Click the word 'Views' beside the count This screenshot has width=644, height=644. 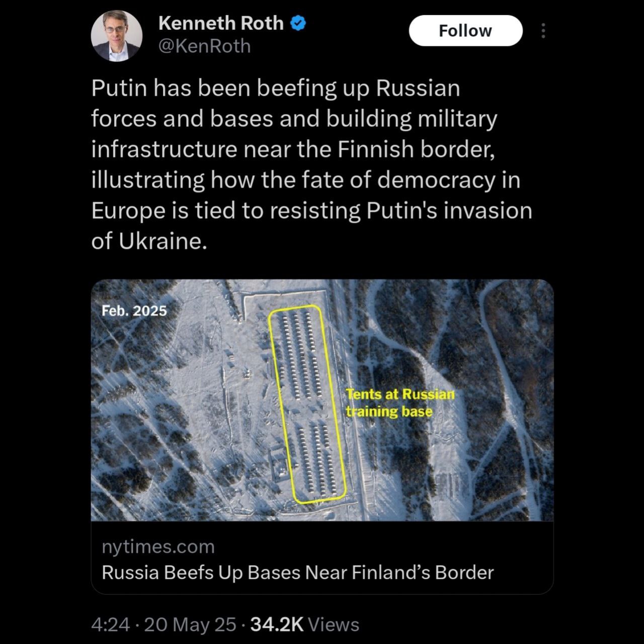tap(333, 624)
